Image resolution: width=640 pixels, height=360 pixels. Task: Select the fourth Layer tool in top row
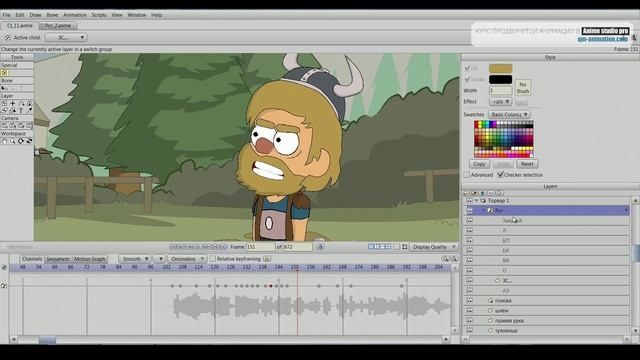29,104
